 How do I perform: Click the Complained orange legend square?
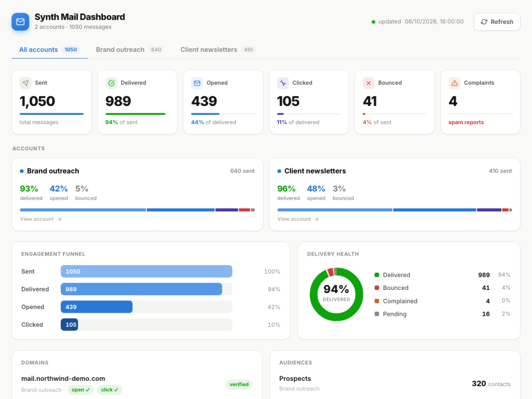tap(377, 301)
